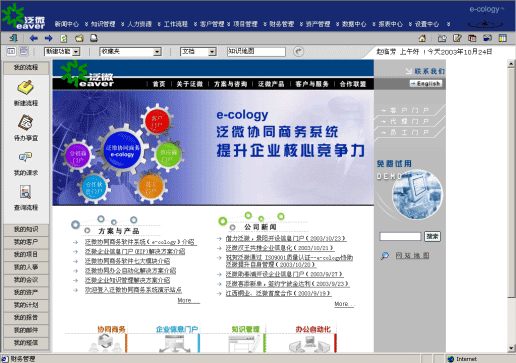Click the 知识地图 search input field

pos(256,51)
